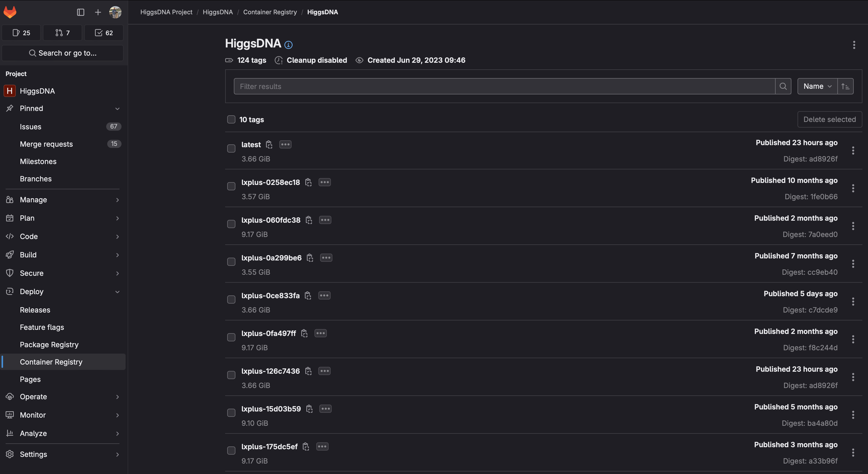Follow HiggsDNA Project breadcrumb link

pyautogui.click(x=166, y=12)
